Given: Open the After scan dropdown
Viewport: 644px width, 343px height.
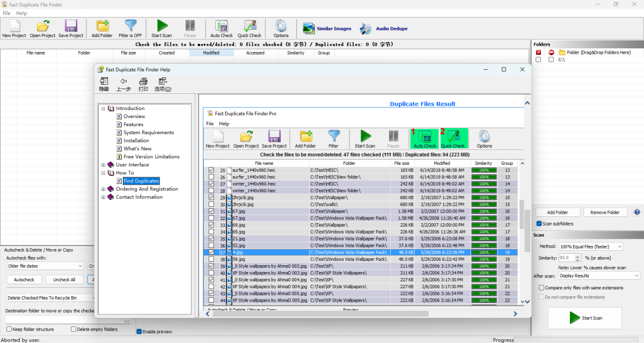Looking at the screenshot, I should coord(599,276).
